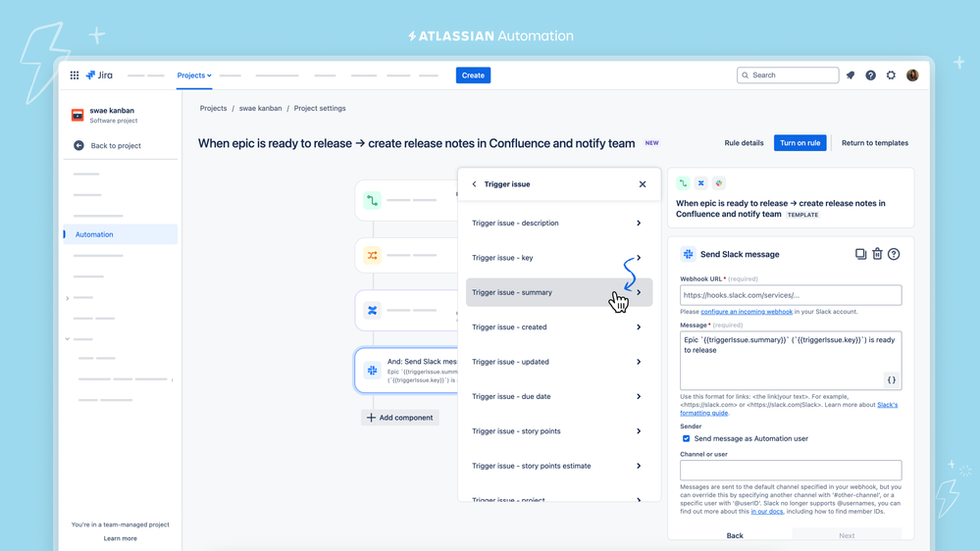Screen dimensions: 980x551
Task: Select the Confluence component icon in rule flow
Action: [x=373, y=311]
